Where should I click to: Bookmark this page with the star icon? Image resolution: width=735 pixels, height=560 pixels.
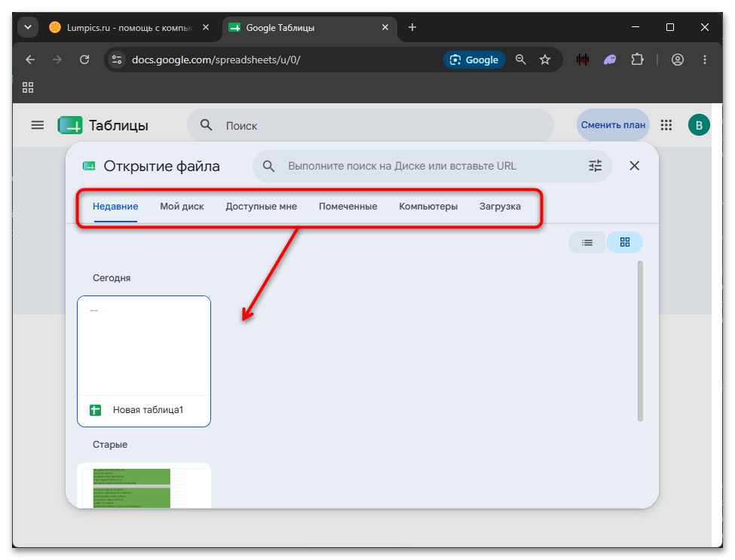pyautogui.click(x=545, y=60)
